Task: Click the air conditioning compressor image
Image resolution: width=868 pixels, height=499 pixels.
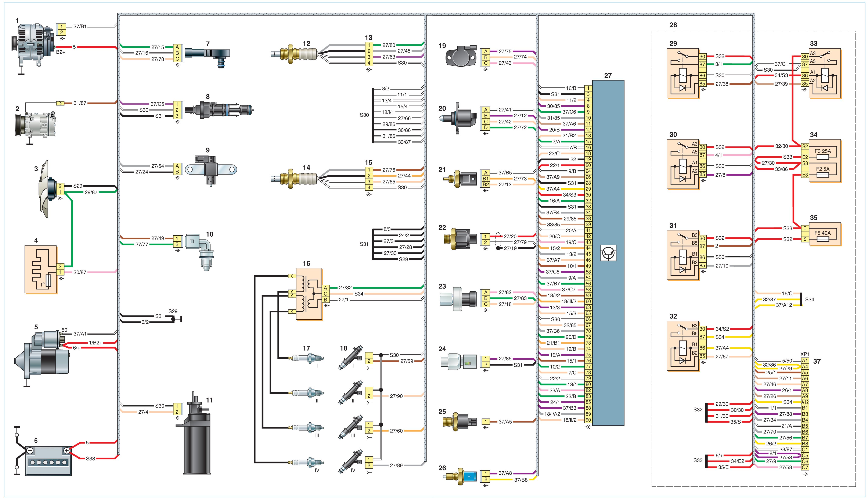Action: pyautogui.click(x=35, y=125)
